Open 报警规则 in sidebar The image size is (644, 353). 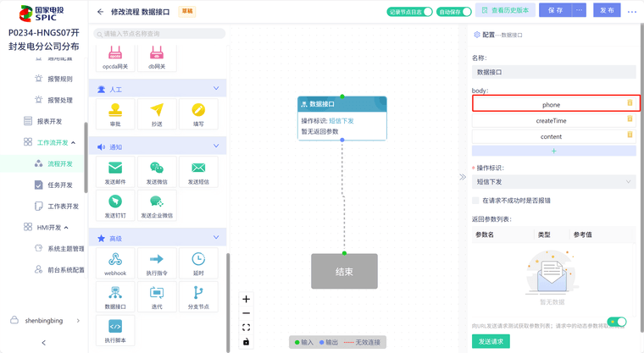pyautogui.click(x=60, y=79)
